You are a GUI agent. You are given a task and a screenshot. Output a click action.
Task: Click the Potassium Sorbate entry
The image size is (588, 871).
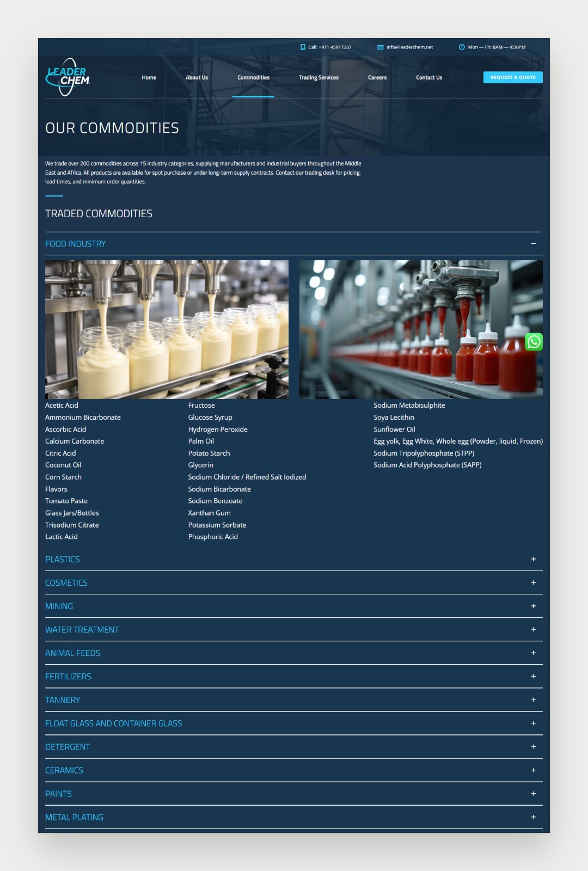[217, 525]
